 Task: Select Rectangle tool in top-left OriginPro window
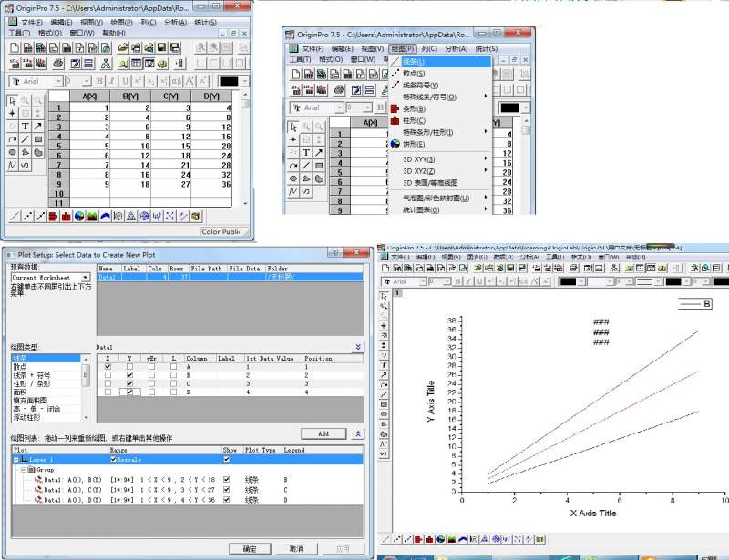coord(38,139)
